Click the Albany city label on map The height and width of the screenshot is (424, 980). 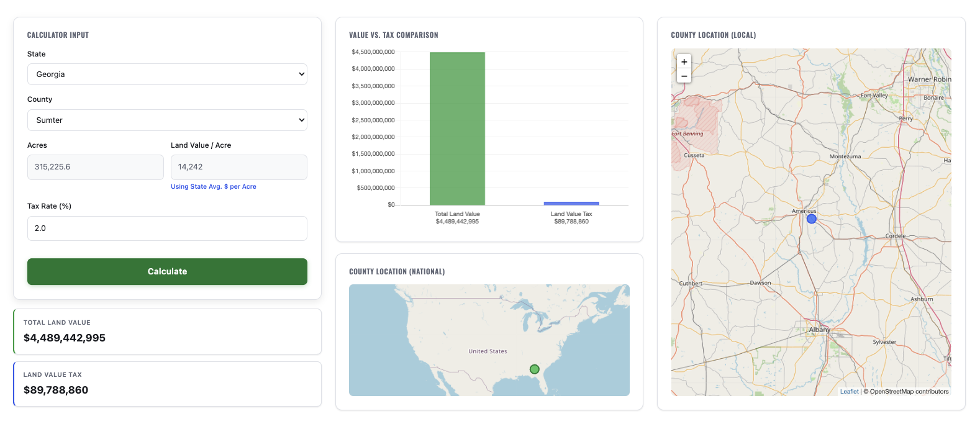point(819,330)
